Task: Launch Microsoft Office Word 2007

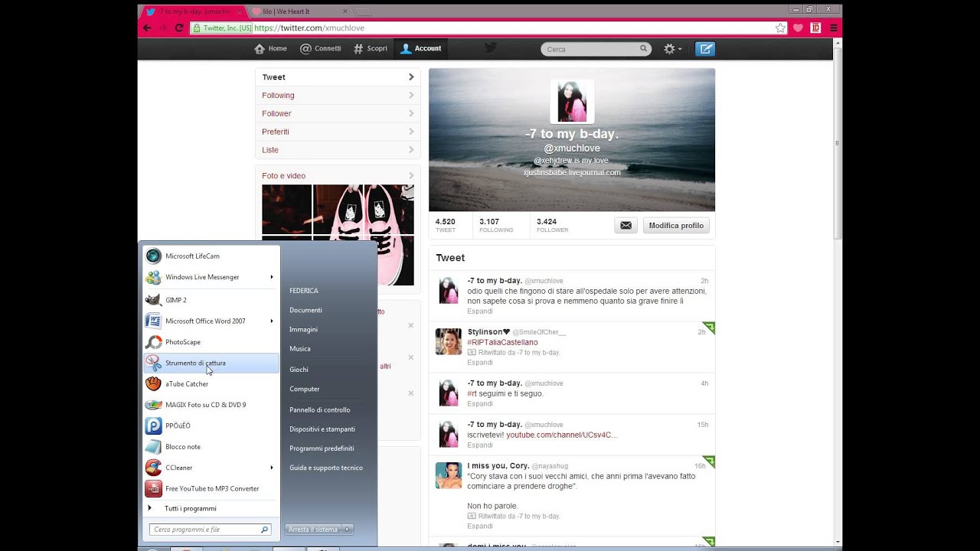Action: [x=211, y=321]
